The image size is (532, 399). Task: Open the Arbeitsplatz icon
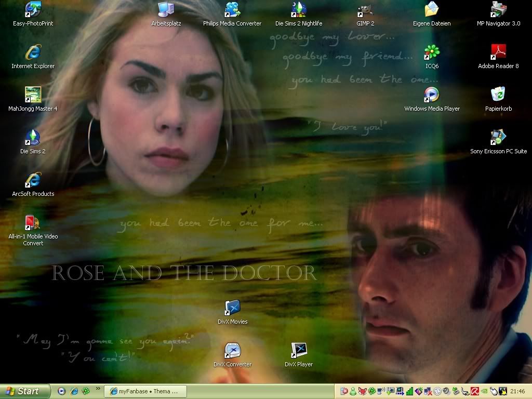coord(166,14)
